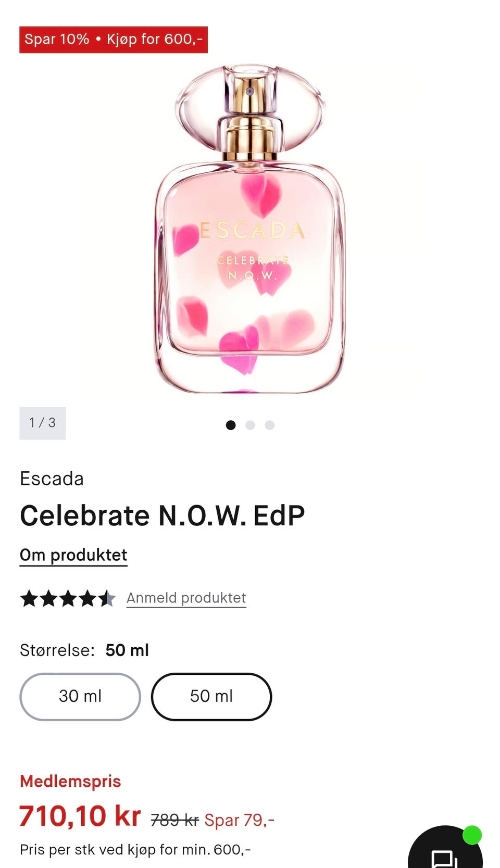Tap the Escada perfume bottle image

tap(250, 229)
